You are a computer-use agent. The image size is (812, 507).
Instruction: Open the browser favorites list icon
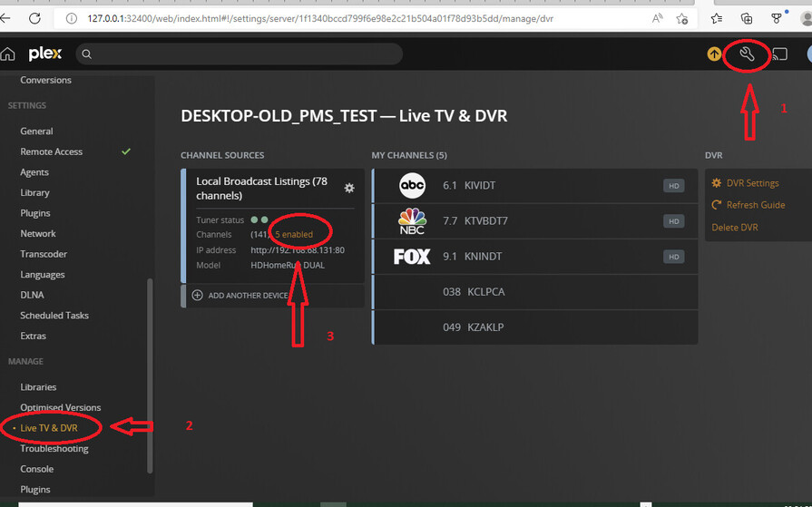point(717,19)
